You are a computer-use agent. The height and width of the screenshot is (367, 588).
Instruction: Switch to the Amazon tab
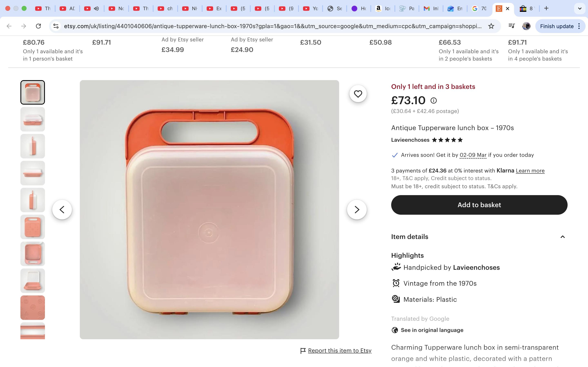coord(383,9)
